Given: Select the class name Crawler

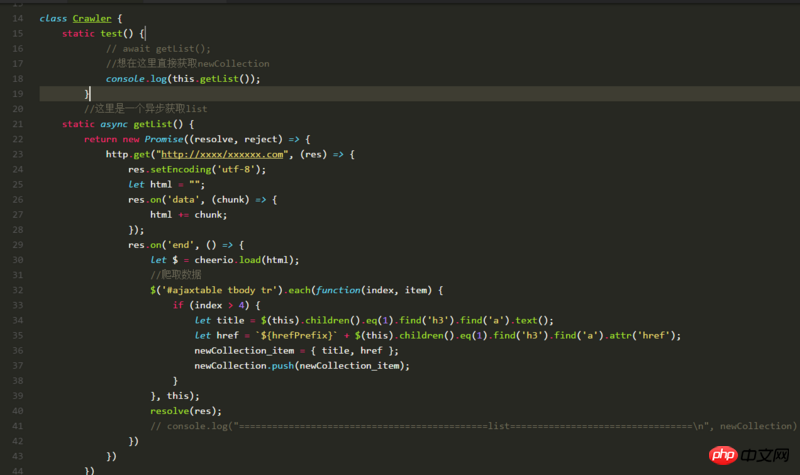Looking at the screenshot, I should point(92,18).
